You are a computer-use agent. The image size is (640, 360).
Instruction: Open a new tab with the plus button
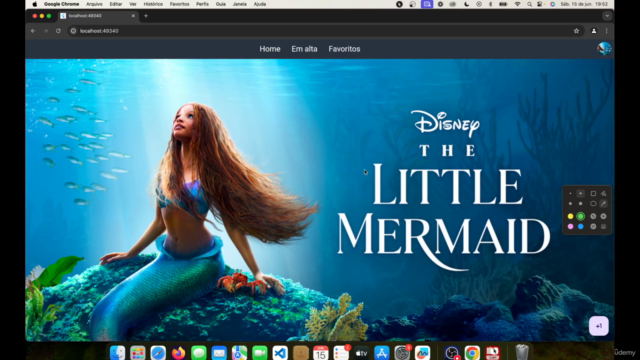point(146,16)
